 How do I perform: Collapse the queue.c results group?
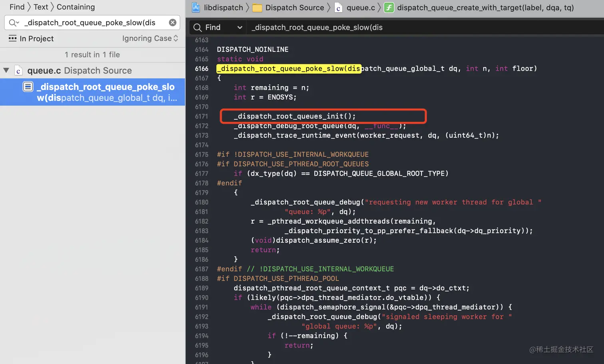6,70
